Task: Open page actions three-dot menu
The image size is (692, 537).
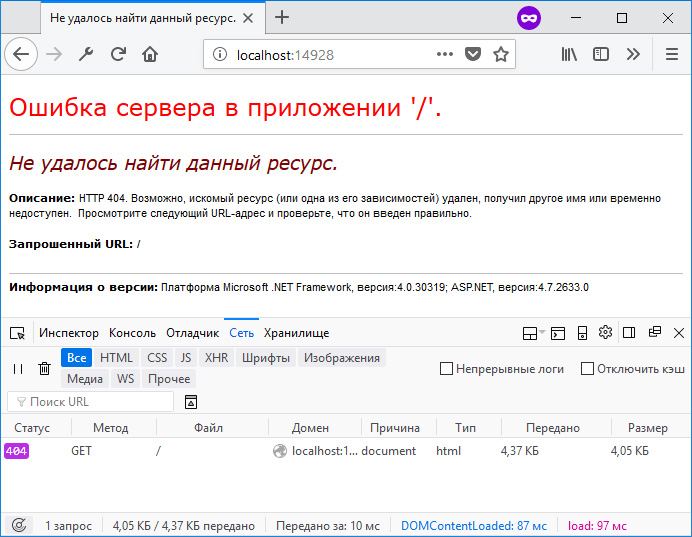Action: (444, 54)
